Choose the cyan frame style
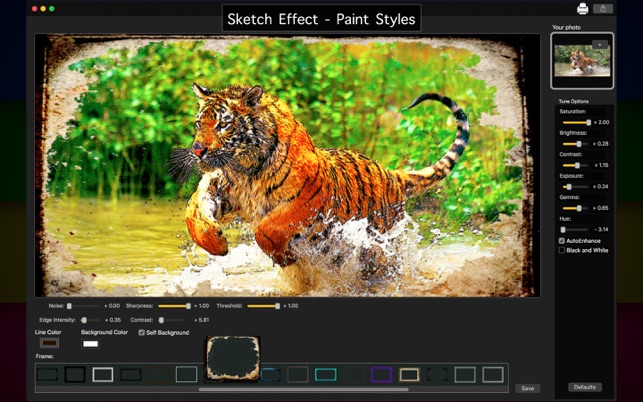This screenshot has height=402, width=643. click(326, 375)
